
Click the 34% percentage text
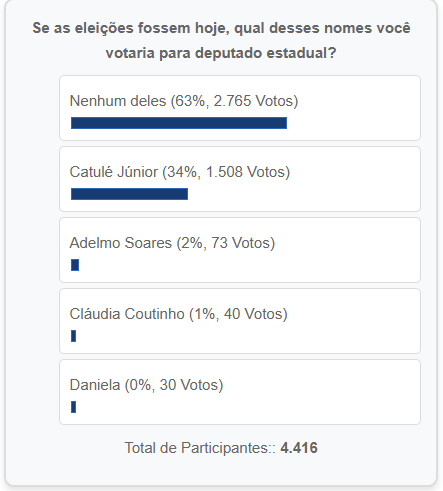tap(184, 172)
